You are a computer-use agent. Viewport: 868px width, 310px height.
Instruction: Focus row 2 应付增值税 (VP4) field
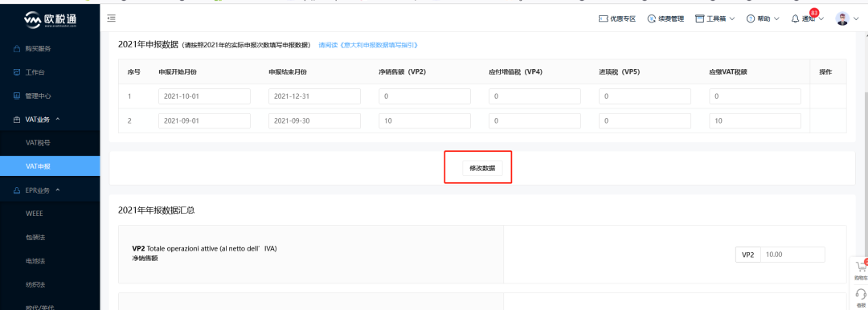coord(534,120)
